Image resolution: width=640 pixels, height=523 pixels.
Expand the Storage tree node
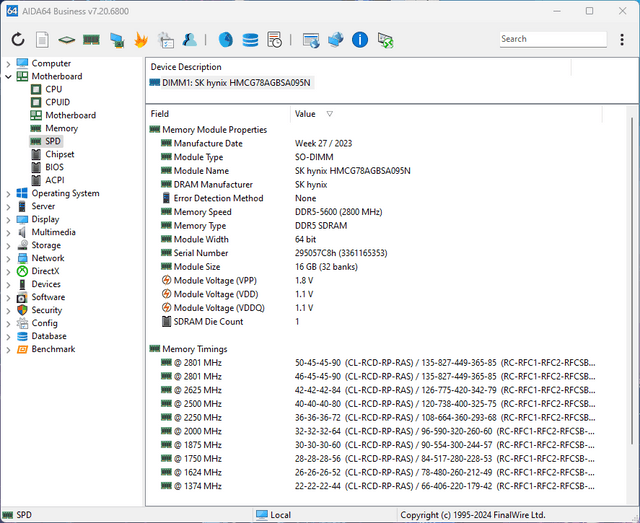point(8,246)
